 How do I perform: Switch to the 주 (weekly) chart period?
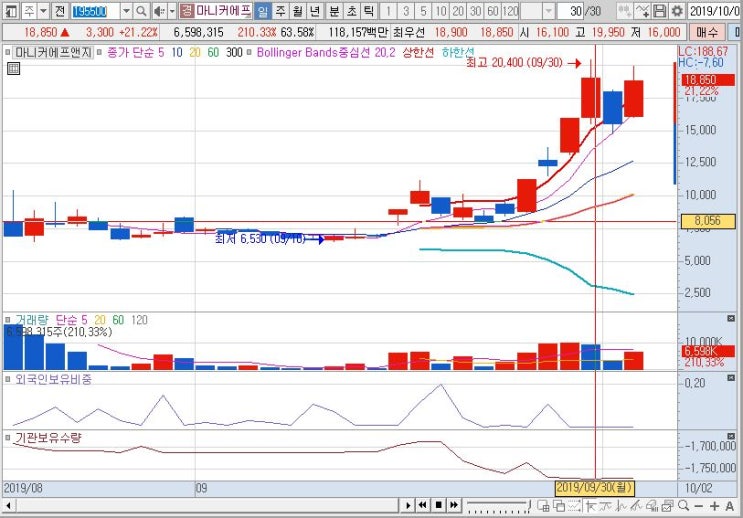281,11
